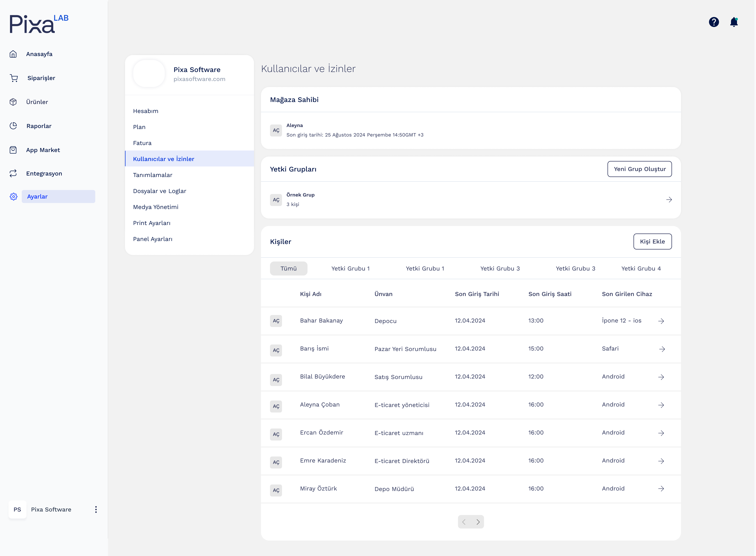Open Miray Öztürk row arrow

(x=661, y=489)
